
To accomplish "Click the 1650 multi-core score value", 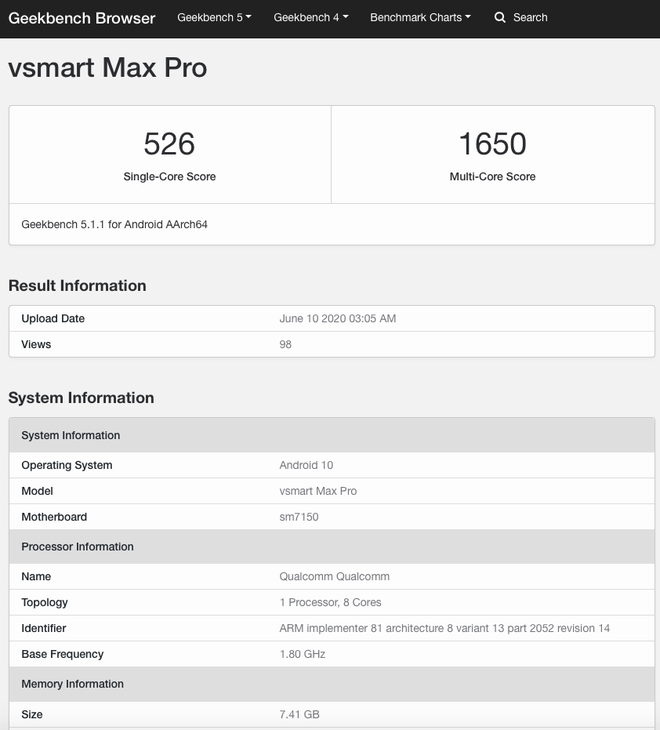I will coord(492,143).
